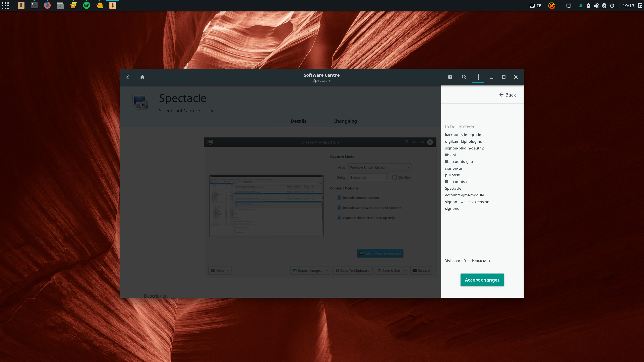Screen dimensions: 644x362
Task: Open the keyboard layout IE indicator
Action: (x=535, y=6)
